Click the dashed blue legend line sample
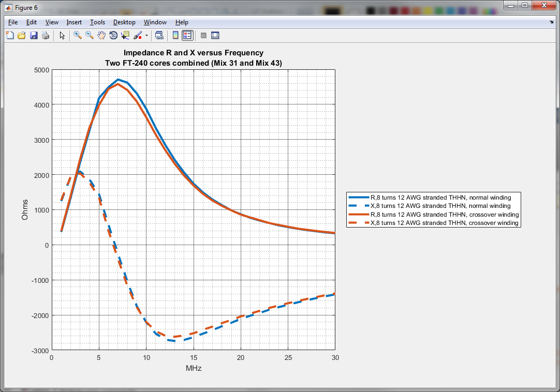Viewport: 560px width, 392px height. coord(359,206)
